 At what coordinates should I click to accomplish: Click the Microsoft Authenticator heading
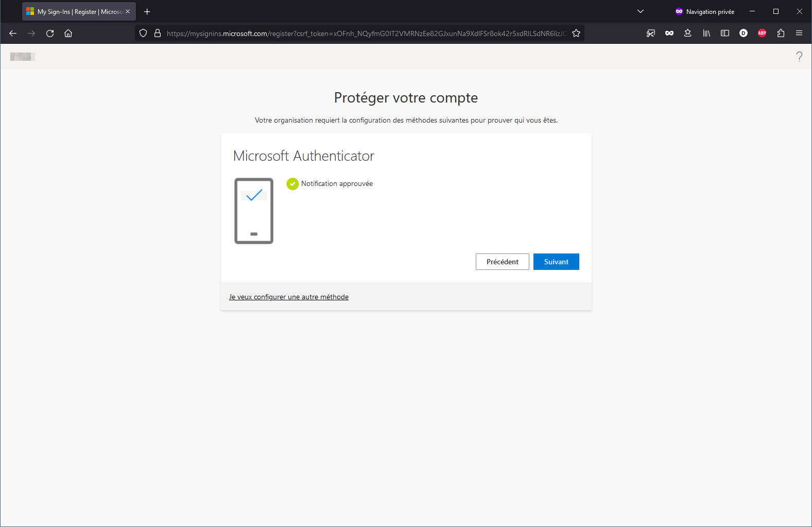[x=304, y=156]
